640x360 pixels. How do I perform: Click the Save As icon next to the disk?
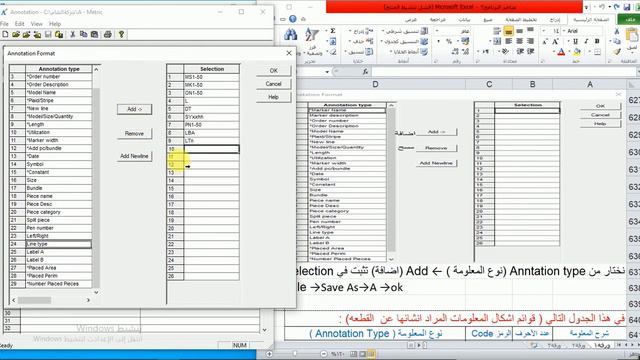[59, 35]
